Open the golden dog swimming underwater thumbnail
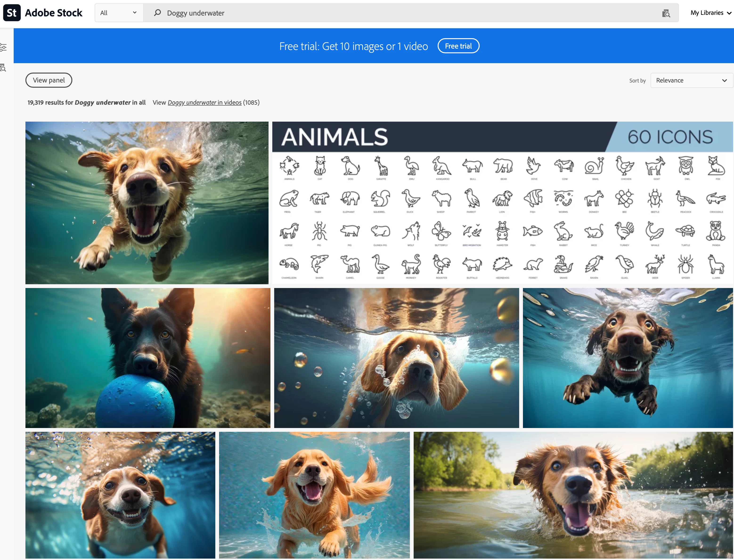Viewport: 734px width, 560px height. [x=147, y=203]
